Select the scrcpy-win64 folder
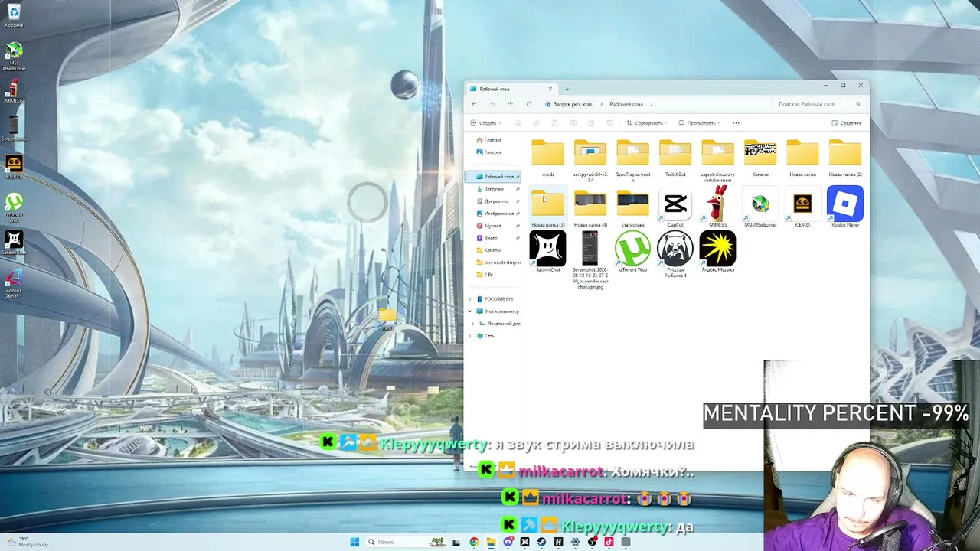The width and height of the screenshot is (980, 551). pos(590,161)
